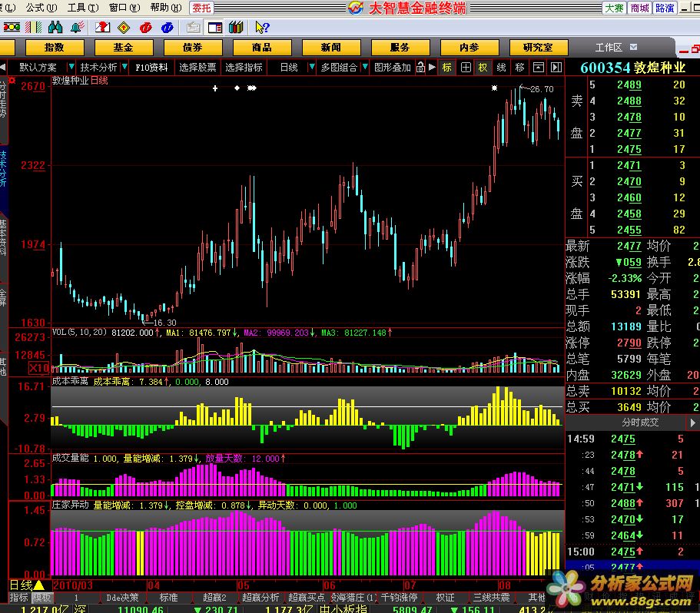
Task: Select the 超赢分析 template tab
Action: [260, 597]
